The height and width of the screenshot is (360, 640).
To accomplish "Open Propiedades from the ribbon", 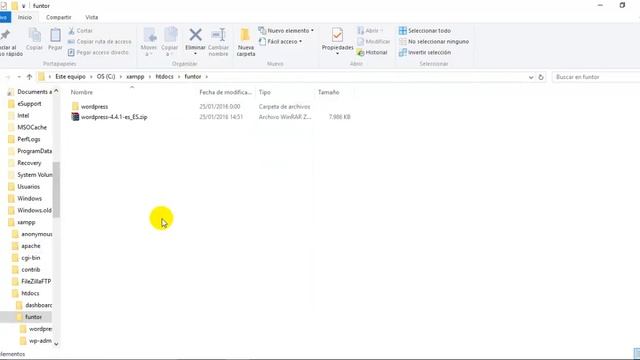I will (337, 42).
